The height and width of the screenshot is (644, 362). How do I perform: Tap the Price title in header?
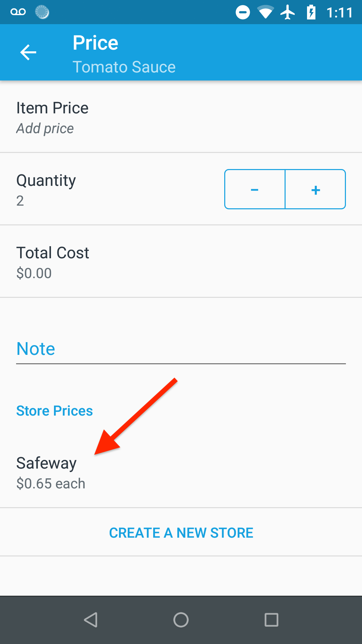tap(96, 43)
